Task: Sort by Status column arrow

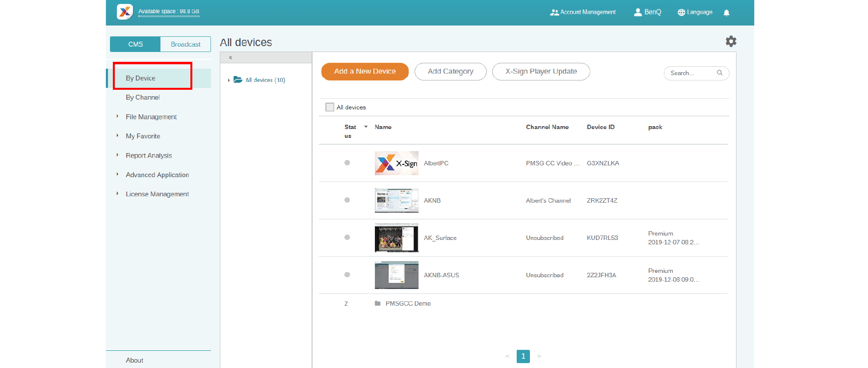Action: [366, 127]
